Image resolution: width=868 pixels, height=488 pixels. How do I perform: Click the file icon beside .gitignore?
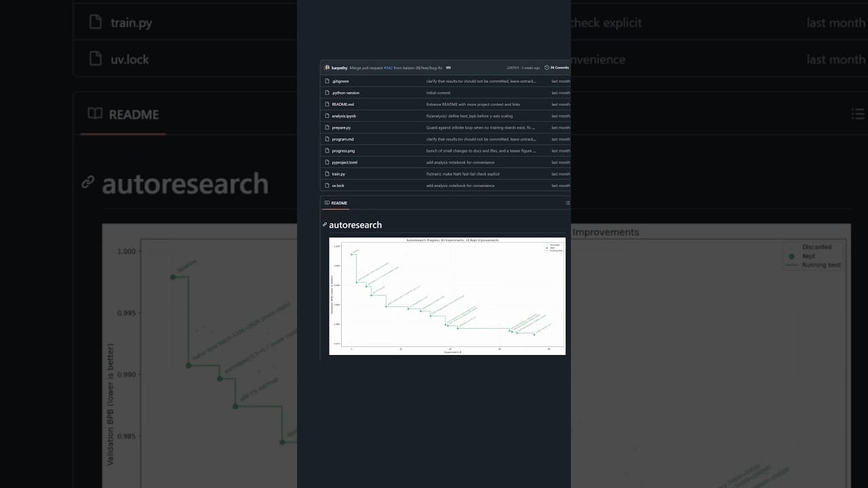point(327,81)
